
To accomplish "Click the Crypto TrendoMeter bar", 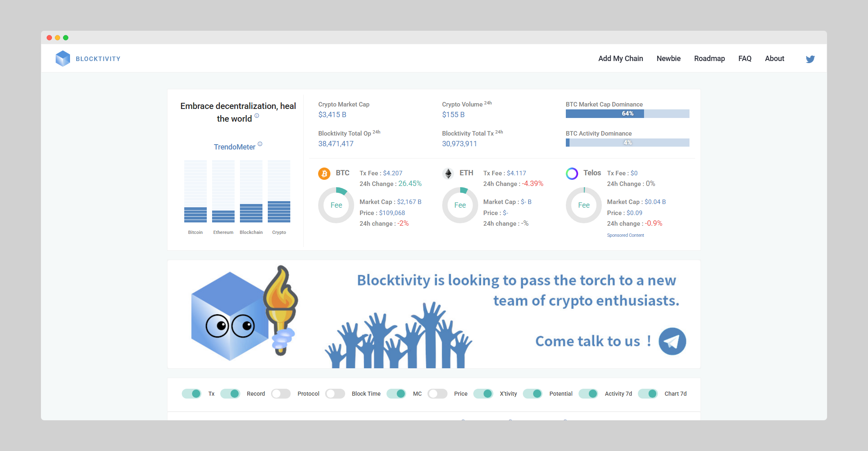I will click(279, 191).
